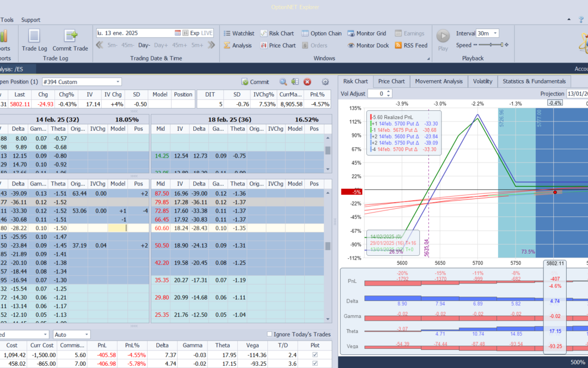
Task: Open the Support menu
Action: click(x=30, y=20)
